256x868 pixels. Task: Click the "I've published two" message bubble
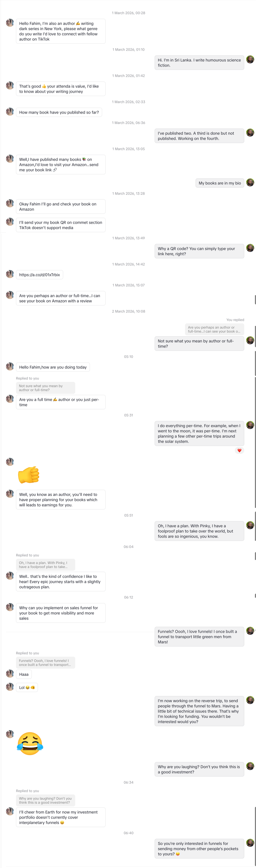199,136
